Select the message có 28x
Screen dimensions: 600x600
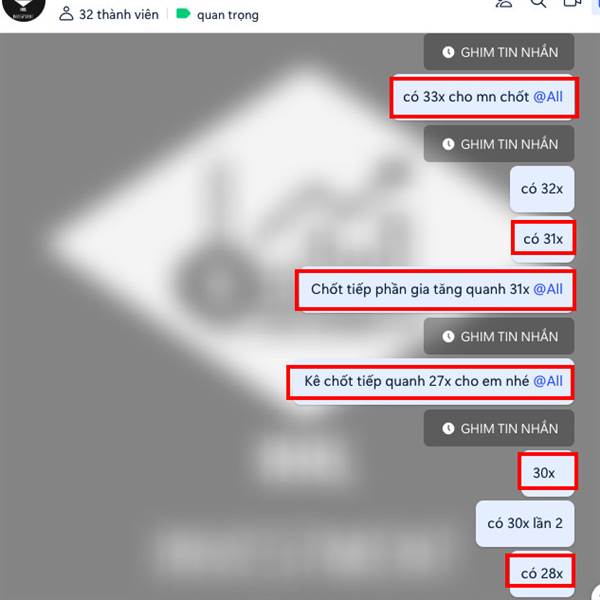541,574
